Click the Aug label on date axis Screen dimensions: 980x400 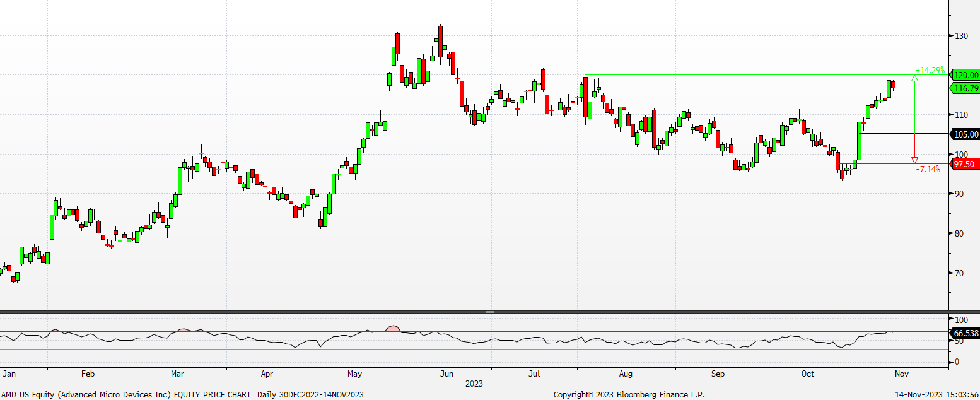(x=626, y=374)
